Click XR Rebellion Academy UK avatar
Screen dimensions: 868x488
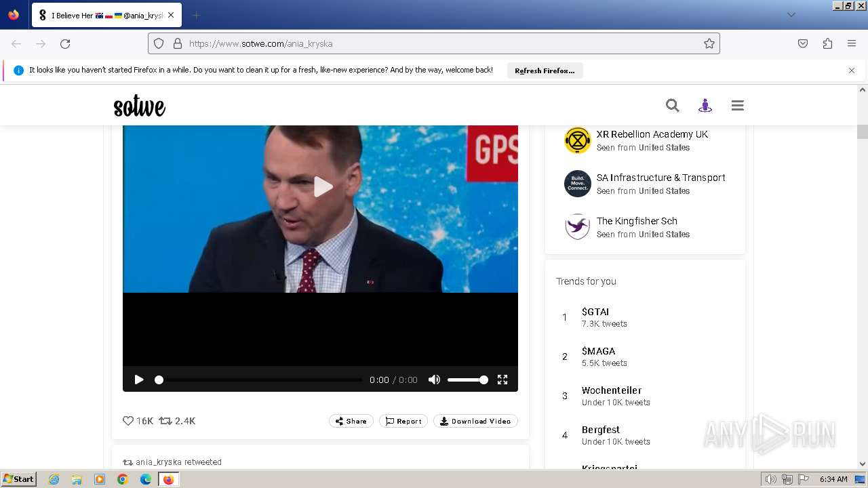pyautogui.click(x=578, y=140)
